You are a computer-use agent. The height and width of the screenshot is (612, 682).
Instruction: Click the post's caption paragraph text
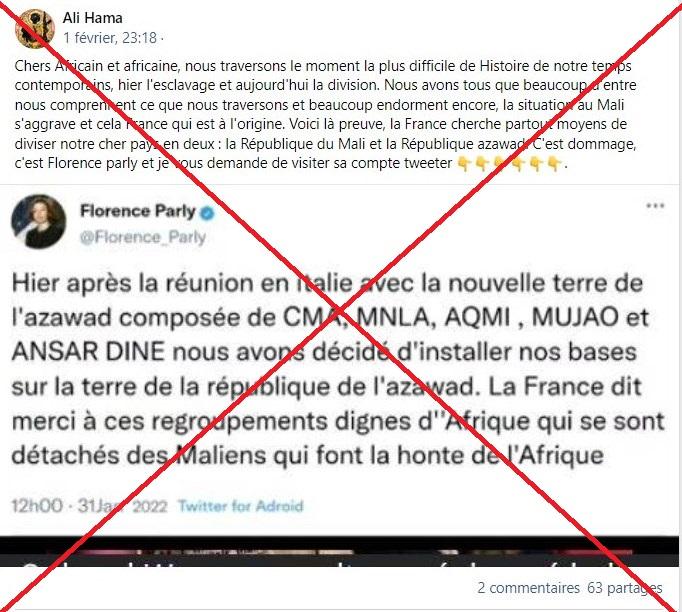[x=325, y=114]
